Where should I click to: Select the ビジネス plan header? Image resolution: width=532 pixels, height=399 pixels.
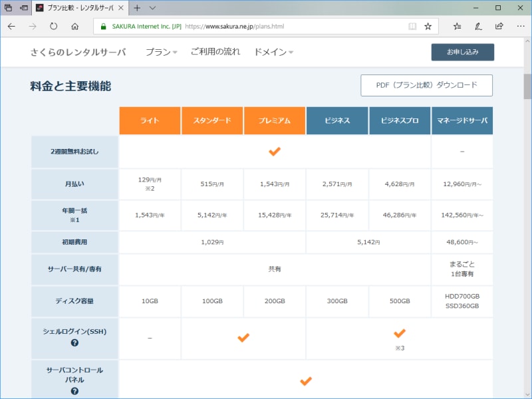(337, 121)
